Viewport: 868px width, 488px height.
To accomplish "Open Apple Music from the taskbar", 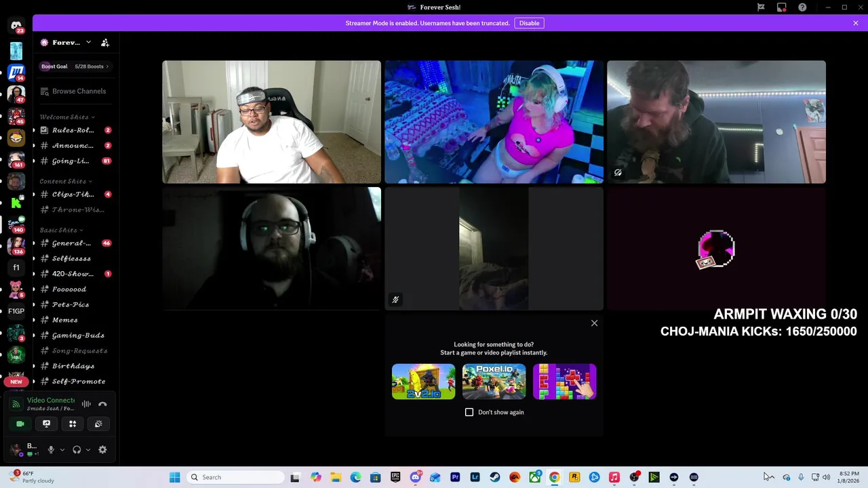I will 614,477.
